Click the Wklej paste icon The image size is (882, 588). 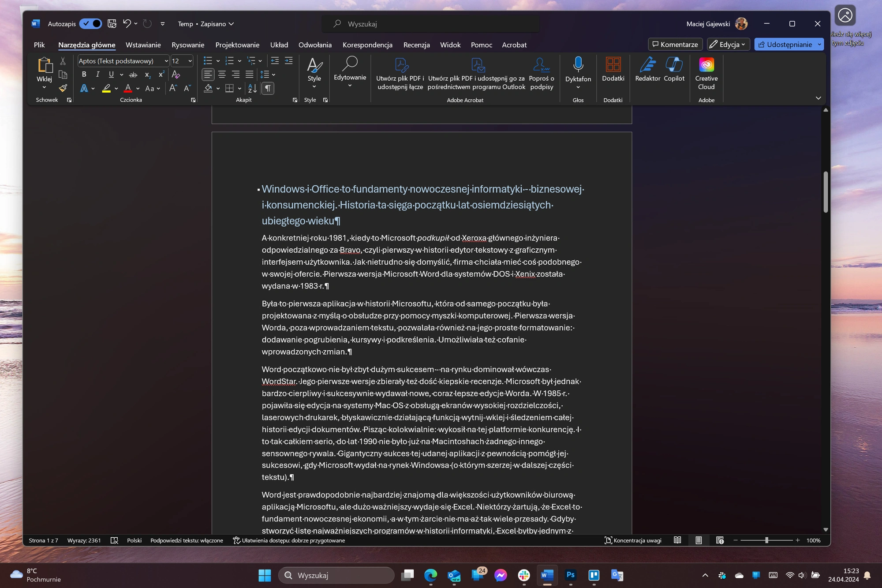click(45, 65)
